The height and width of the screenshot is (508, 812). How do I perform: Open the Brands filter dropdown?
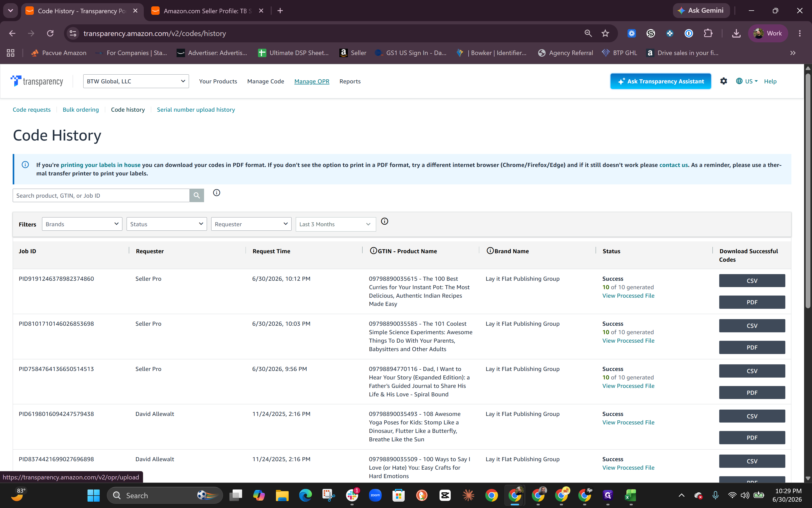(x=82, y=224)
